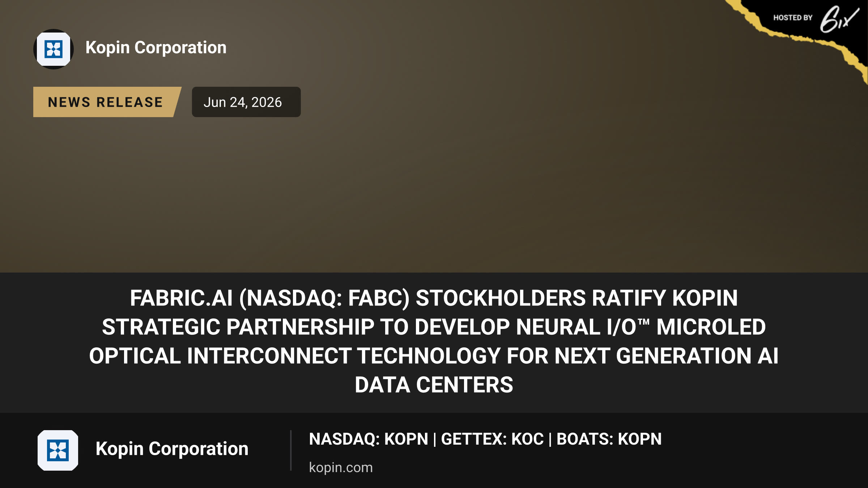This screenshot has width=868, height=488.
Task: Click the Kopin Corporation name in footer
Action: coord(172,449)
